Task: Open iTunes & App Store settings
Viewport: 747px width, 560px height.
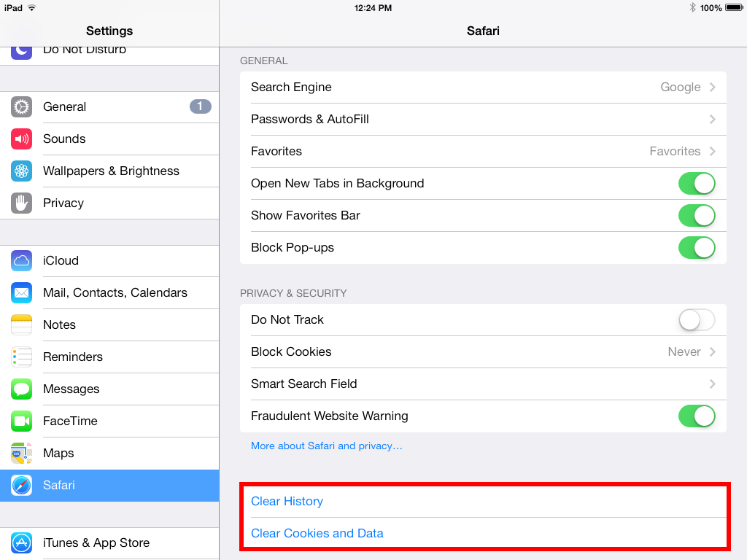Action: point(109,543)
